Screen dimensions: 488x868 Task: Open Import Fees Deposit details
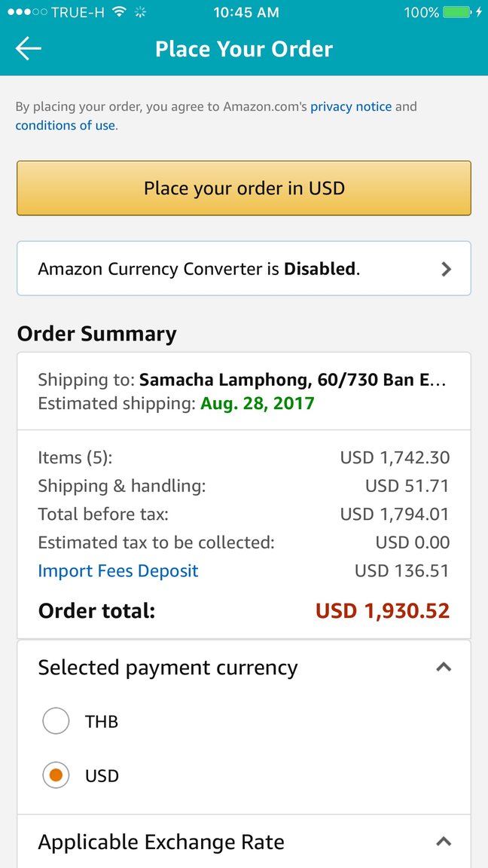118,570
